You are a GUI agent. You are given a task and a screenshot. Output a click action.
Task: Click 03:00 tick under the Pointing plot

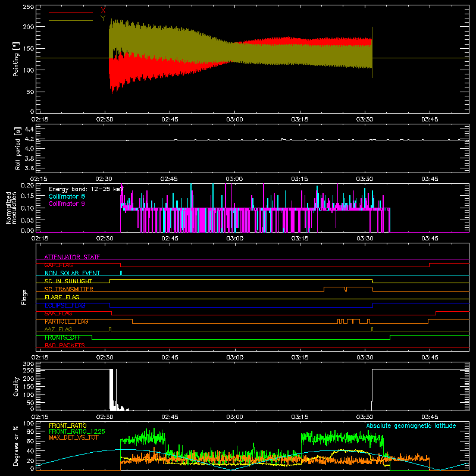coord(234,120)
